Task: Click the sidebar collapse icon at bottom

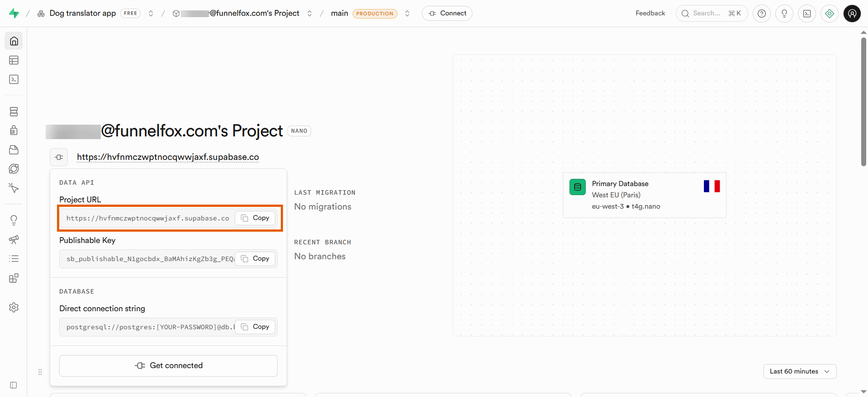Action: [x=14, y=385]
